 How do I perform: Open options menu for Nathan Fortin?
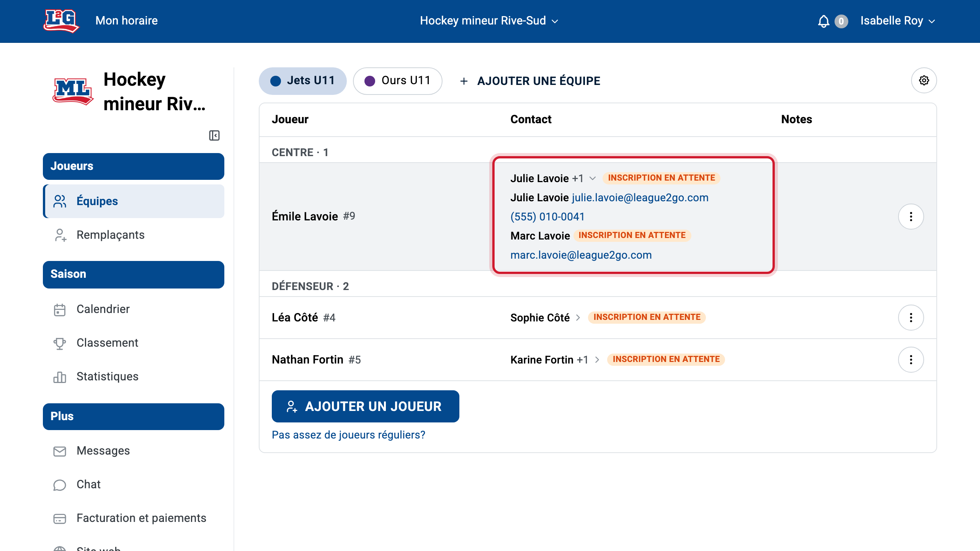coord(911,360)
